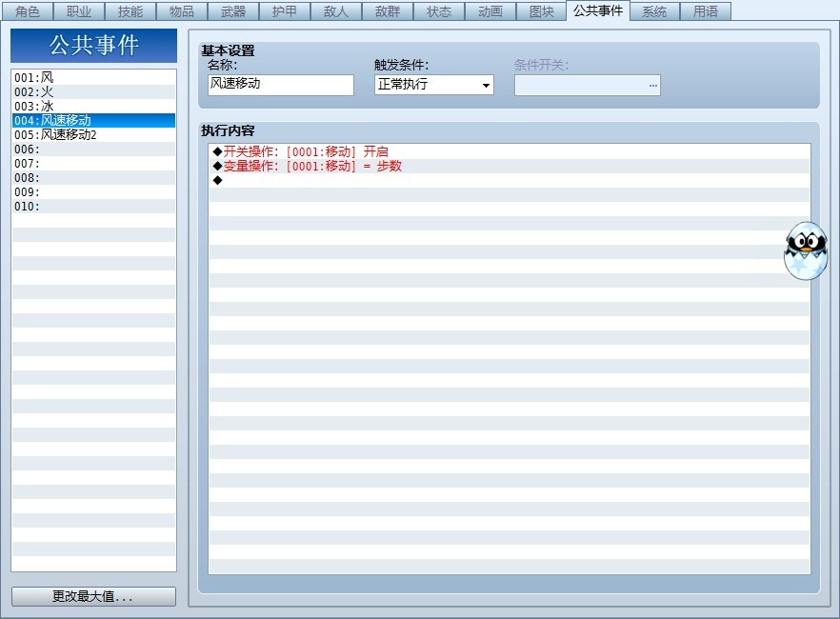Viewport: 840px width, 619px height.
Task: Switch to the 图块 tab
Action: [x=542, y=11]
